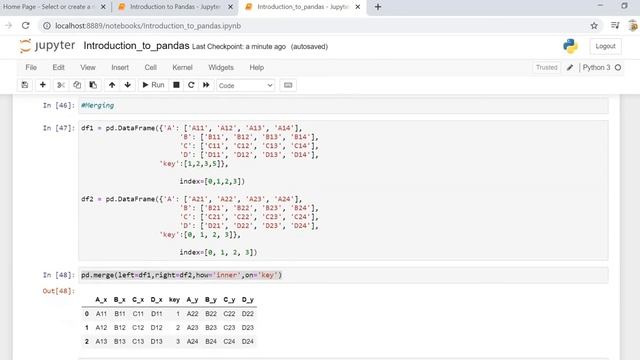Open the command palette keyboard icon
This screenshot has width=640, height=360.
pyautogui.click(x=288, y=85)
